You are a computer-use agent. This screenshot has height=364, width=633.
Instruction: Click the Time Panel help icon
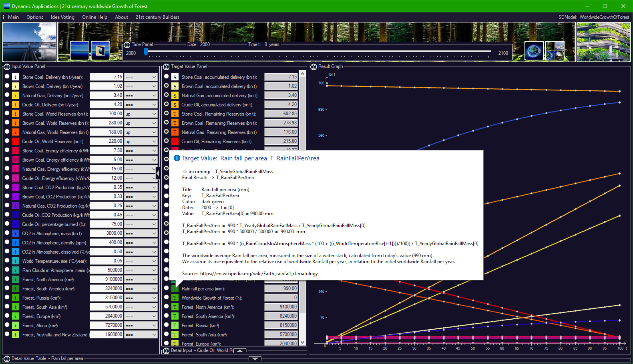[127, 44]
